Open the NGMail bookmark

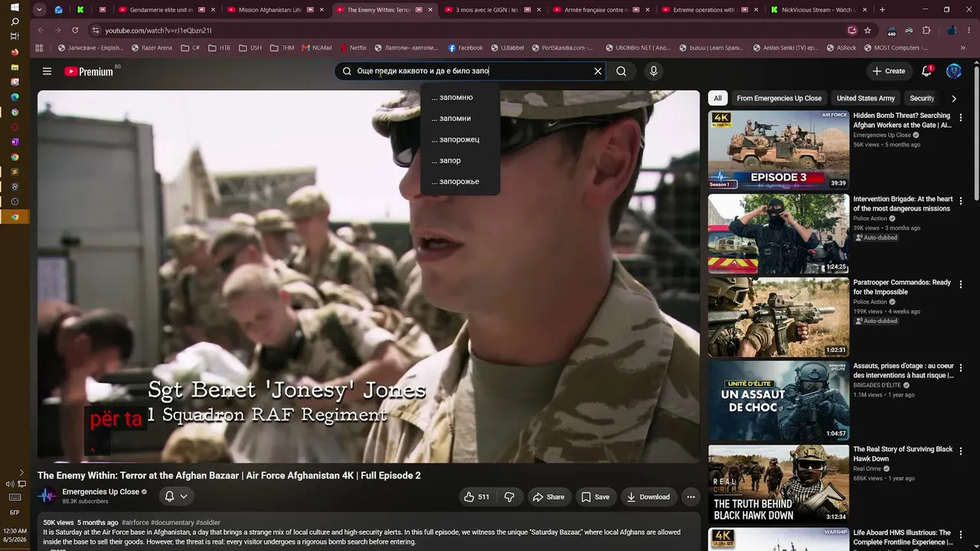click(x=316, y=47)
